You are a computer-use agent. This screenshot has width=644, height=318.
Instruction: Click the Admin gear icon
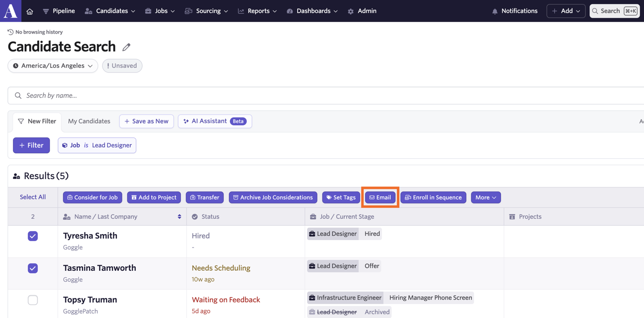tap(351, 11)
